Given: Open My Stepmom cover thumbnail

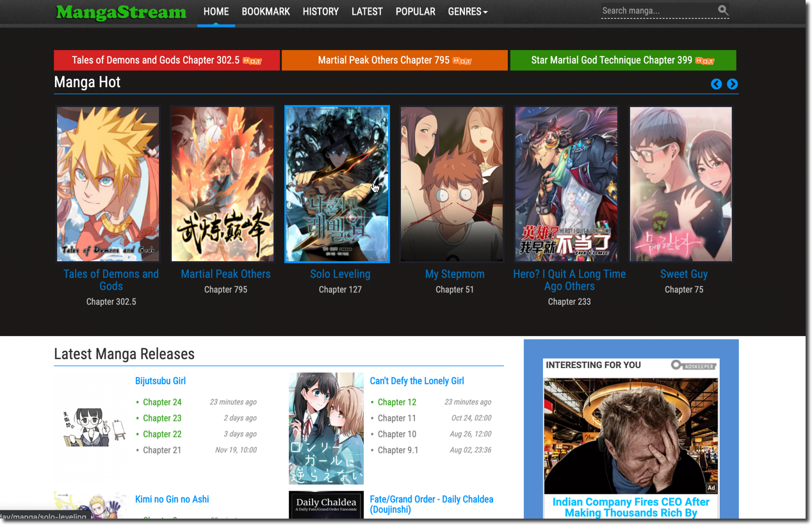Looking at the screenshot, I should [452, 184].
